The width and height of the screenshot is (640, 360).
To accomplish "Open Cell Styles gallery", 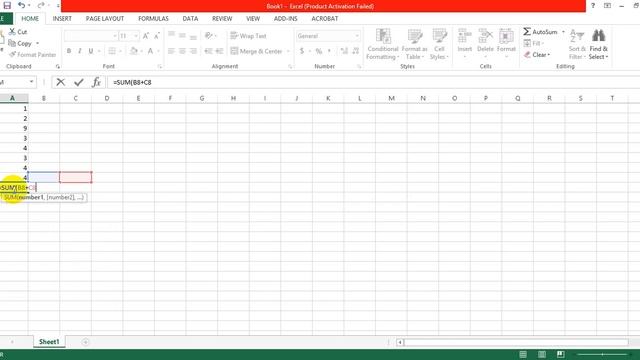I will [439, 44].
